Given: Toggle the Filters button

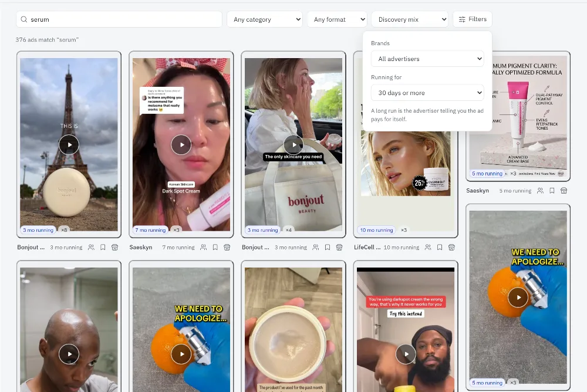Looking at the screenshot, I should [x=473, y=19].
